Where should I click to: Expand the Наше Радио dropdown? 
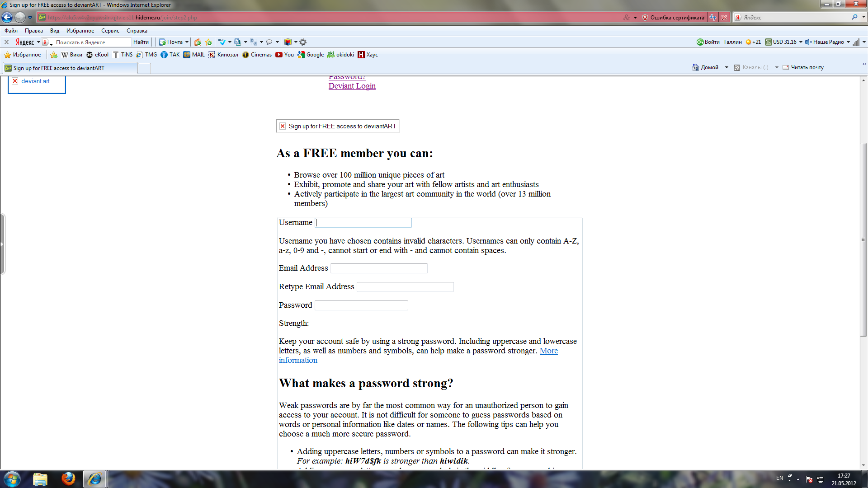point(848,42)
